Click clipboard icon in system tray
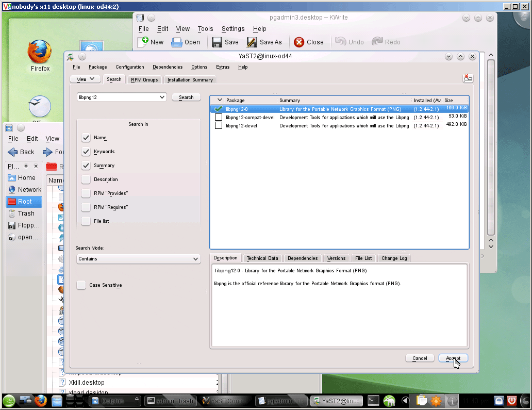The image size is (532, 410). (421, 401)
